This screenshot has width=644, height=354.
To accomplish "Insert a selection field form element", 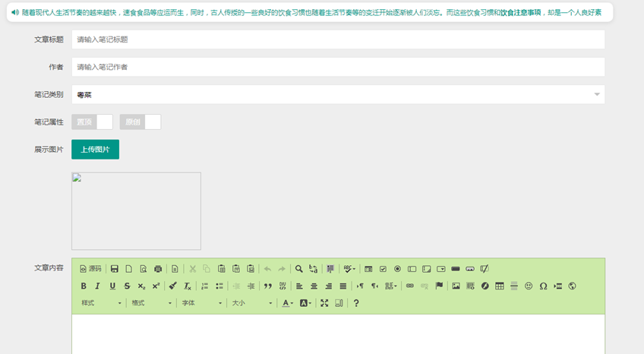I will [441, 269].
